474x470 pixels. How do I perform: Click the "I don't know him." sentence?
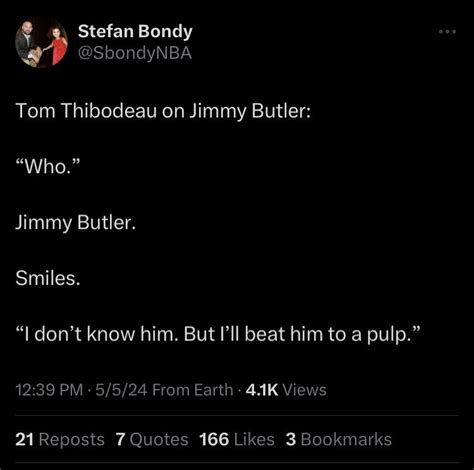96,334
